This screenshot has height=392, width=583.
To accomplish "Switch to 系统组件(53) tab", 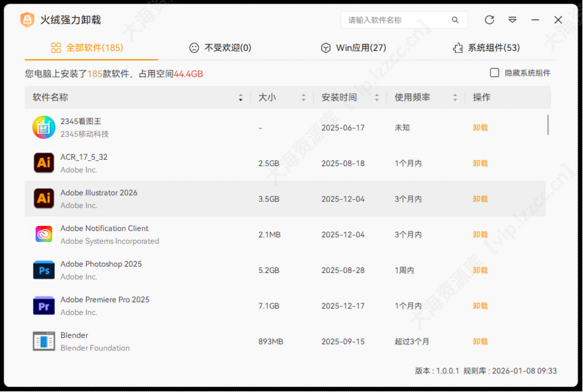I will pyautogui.click(x=486, y=48).
